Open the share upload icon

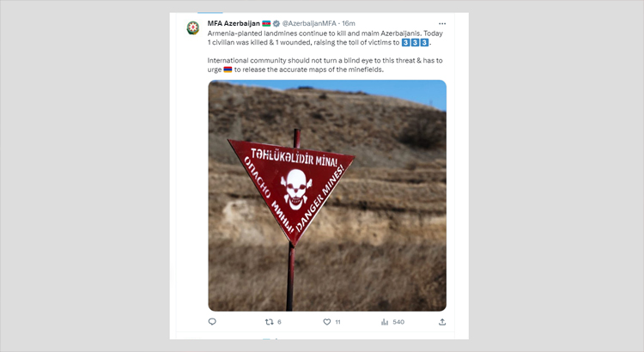(442, 322)
